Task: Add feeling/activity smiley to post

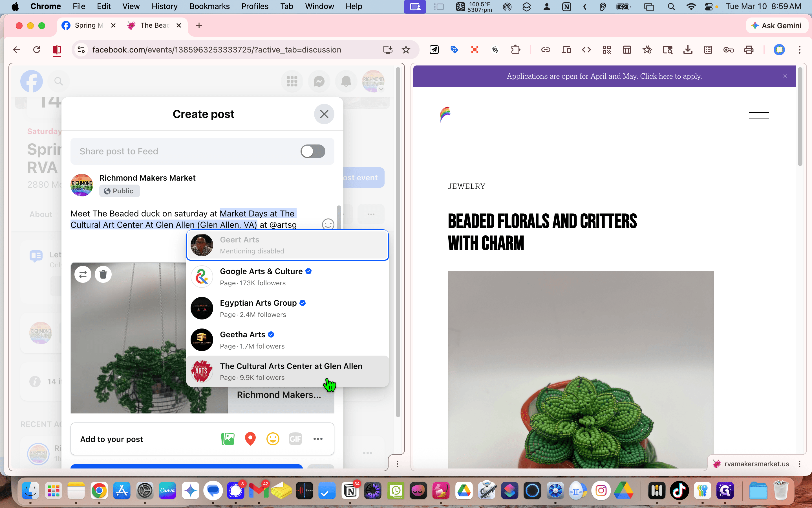Action: [x=273, y=439]
